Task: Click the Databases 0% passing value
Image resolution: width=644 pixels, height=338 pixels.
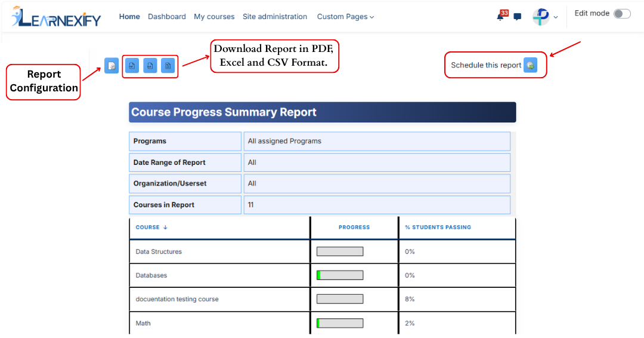Action: pos(410,275)
